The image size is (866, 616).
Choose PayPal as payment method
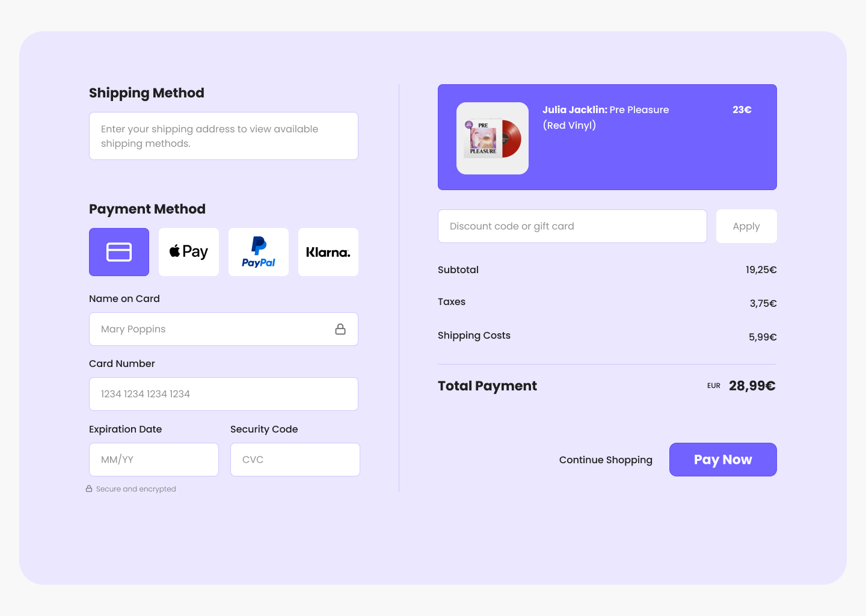259,252
